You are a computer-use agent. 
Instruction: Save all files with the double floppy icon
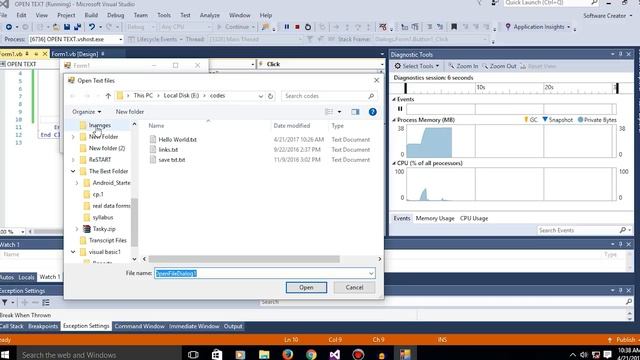(77, 27)
